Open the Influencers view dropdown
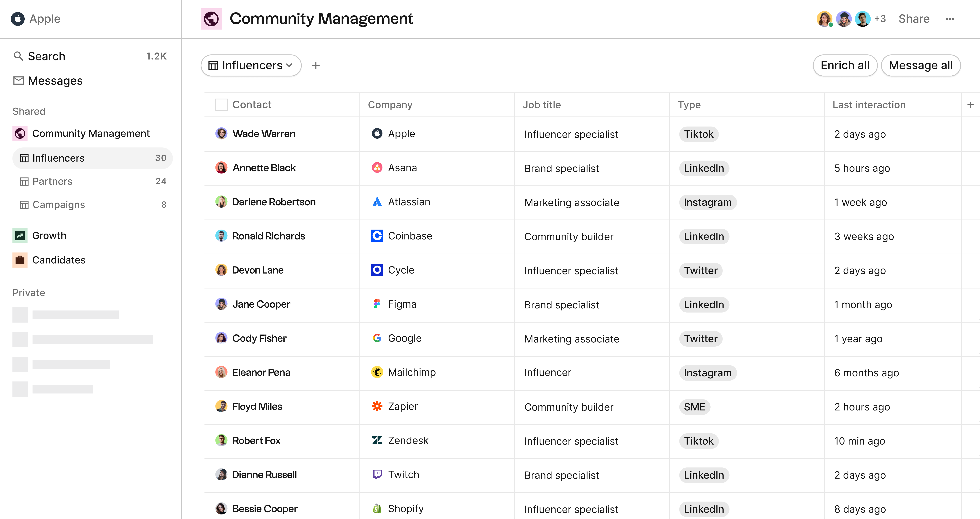Screen dimensions: 980x519 [251, 65]
